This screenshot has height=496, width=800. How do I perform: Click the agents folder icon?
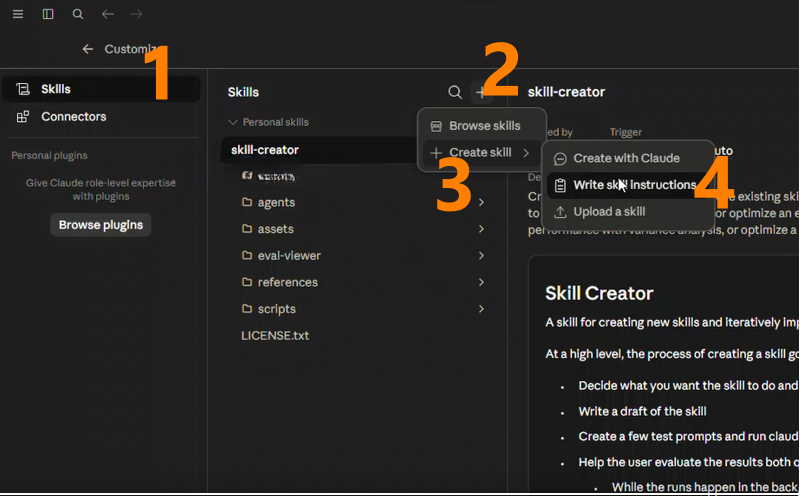(x=247, y=202)
